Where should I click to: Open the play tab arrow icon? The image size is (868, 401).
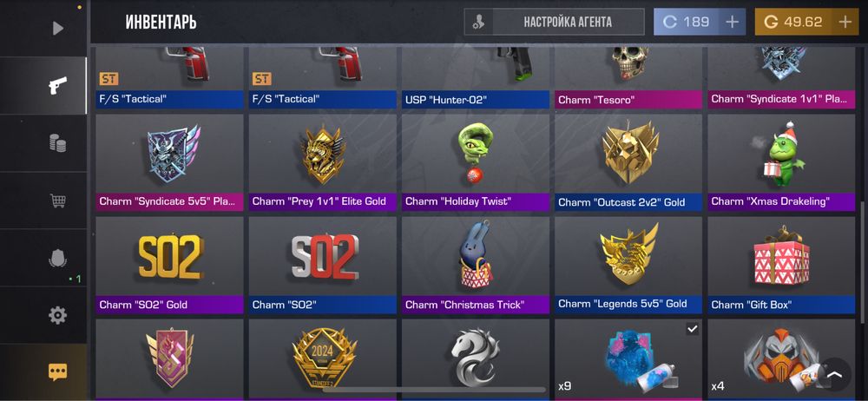click(57, 28)
